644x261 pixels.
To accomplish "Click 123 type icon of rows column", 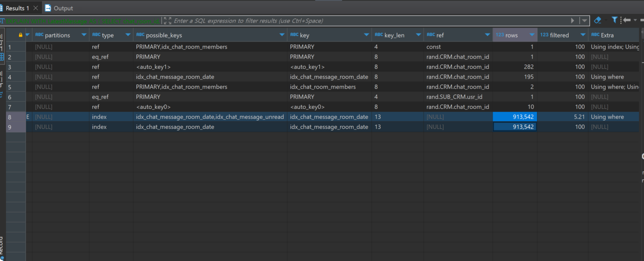I will coord(500,35).
